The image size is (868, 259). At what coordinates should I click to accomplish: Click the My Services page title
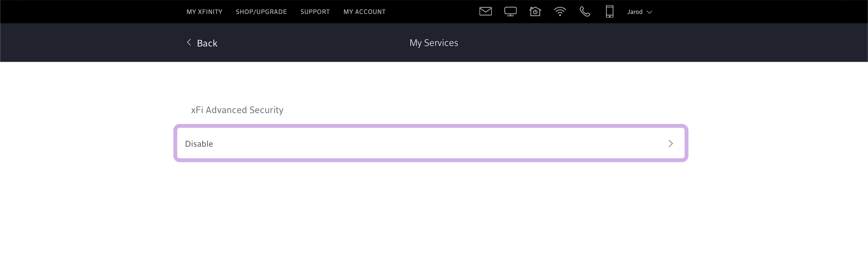pos(434,43)
